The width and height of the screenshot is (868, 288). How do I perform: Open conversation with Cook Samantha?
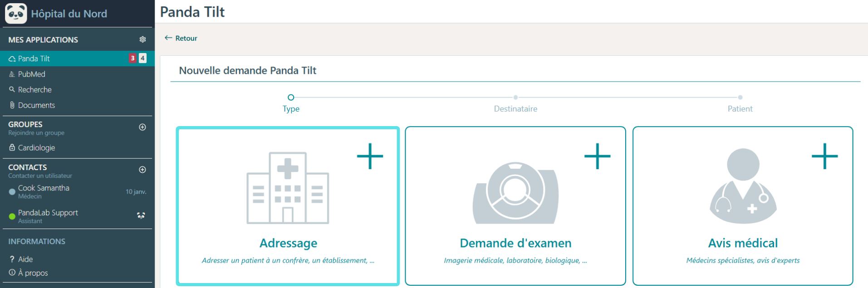coord(77,191)
